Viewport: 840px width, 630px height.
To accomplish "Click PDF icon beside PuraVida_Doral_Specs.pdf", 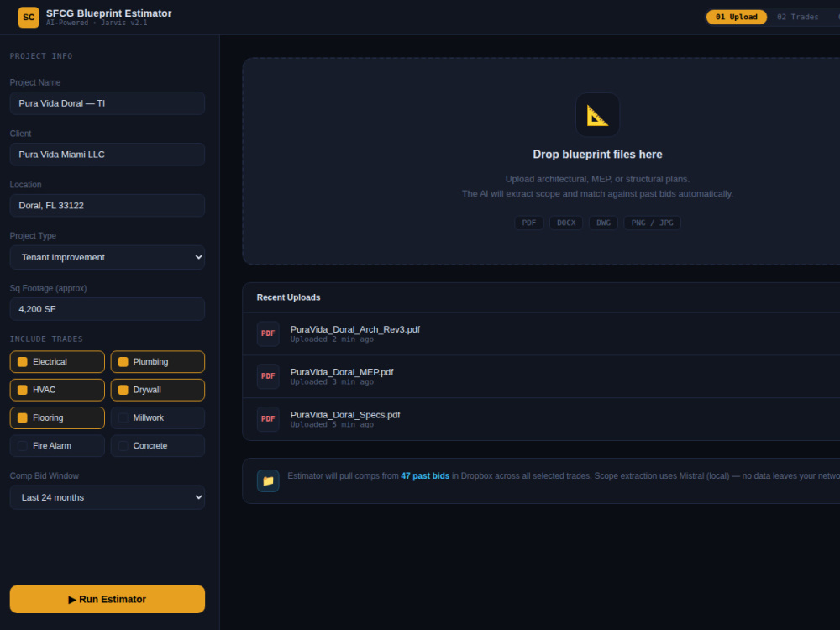I will (x=268, y=419).
